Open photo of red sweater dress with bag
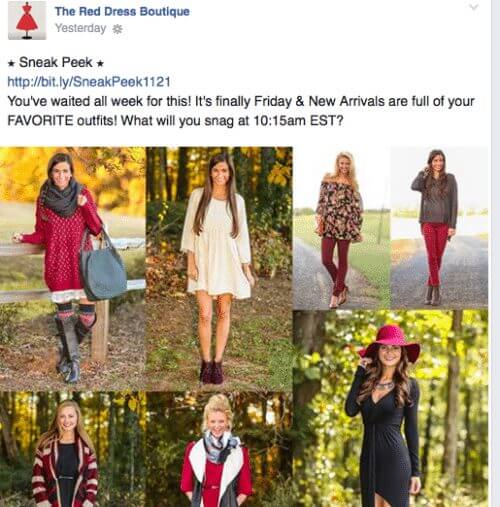This screenshot has height=507, width=500. pyautogui.click(x=73, y=269)
